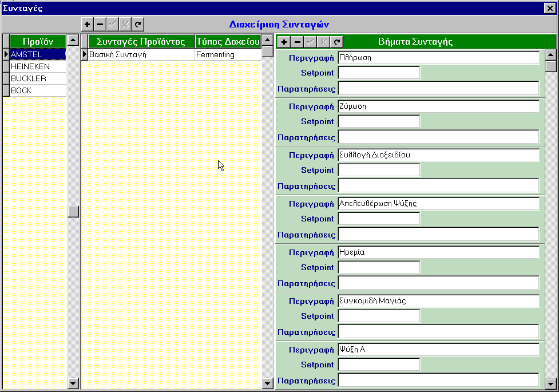
Task: Select the HEINEKEN product row
Action: click(x=38, y=66)
